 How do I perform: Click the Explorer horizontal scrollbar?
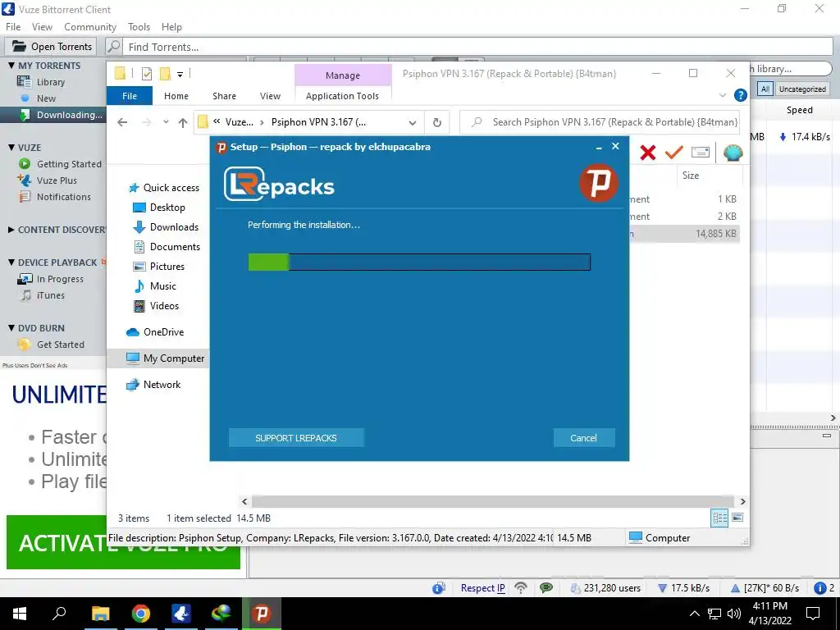pos(492,501)
